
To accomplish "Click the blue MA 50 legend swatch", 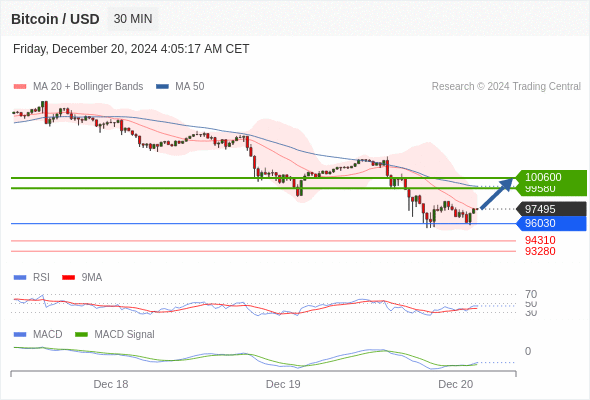I will [162, 87].
